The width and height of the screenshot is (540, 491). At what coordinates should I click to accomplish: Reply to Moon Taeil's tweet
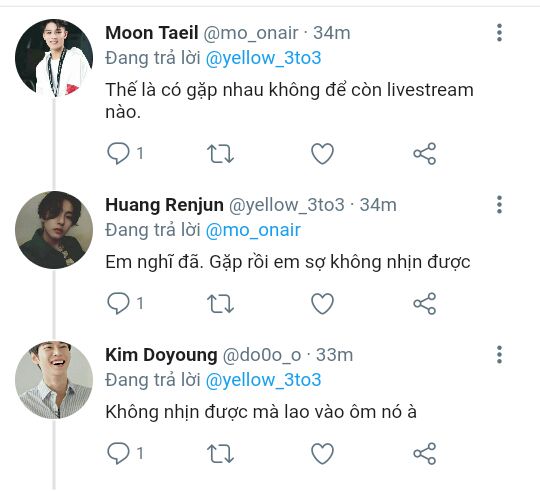(118, 153)
